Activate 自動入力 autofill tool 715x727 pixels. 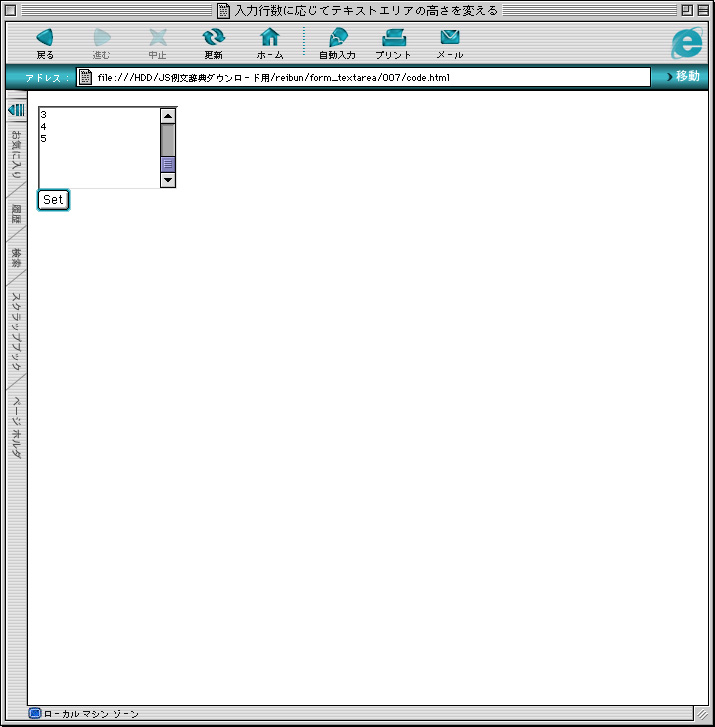[338, 44]
